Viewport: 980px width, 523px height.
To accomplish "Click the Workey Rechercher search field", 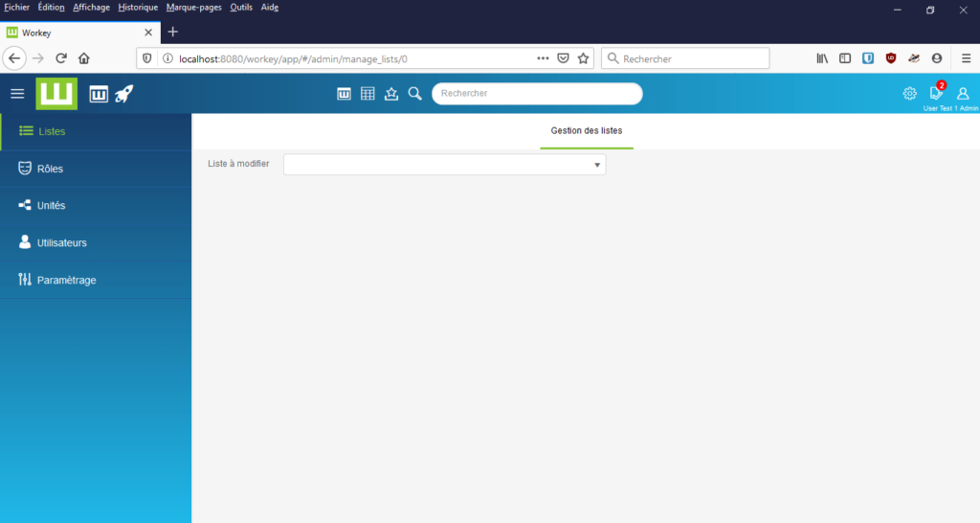I will (537, 94).
